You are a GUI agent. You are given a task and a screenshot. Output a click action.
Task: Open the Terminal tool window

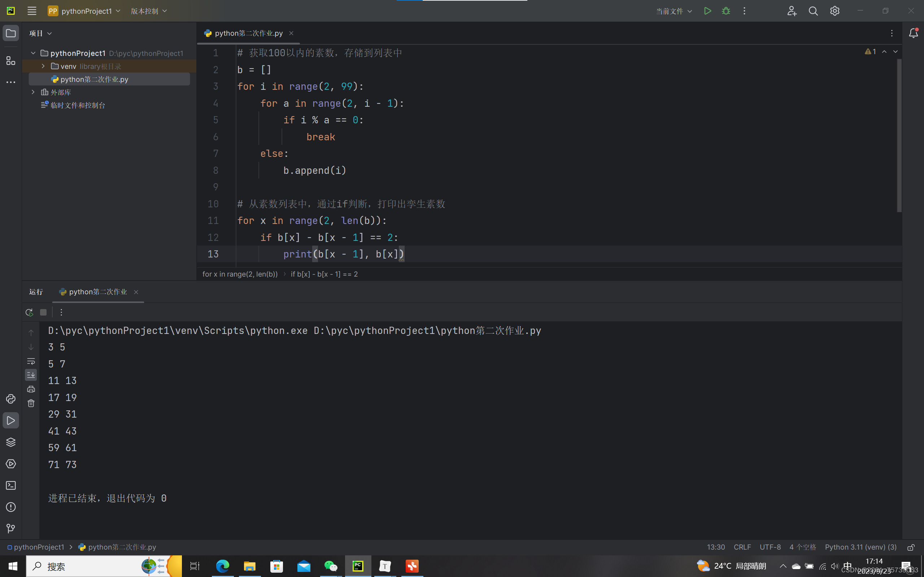coord(11,485)
